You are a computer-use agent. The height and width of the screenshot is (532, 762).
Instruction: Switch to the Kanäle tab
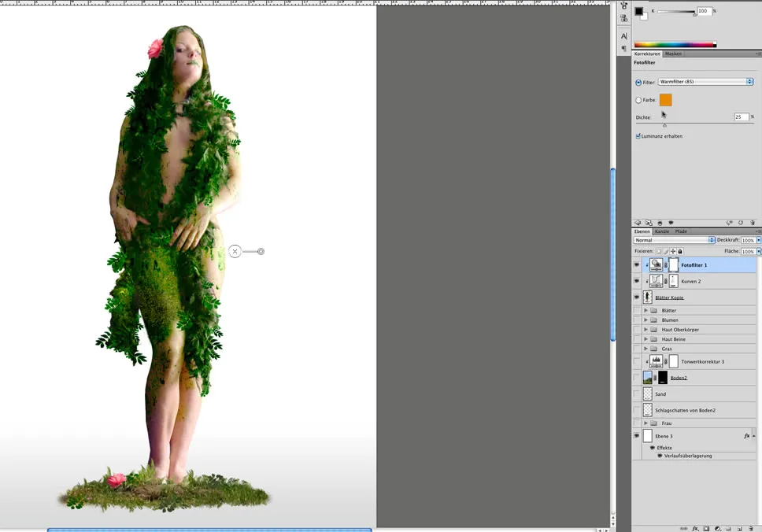(x=662, y=231)
